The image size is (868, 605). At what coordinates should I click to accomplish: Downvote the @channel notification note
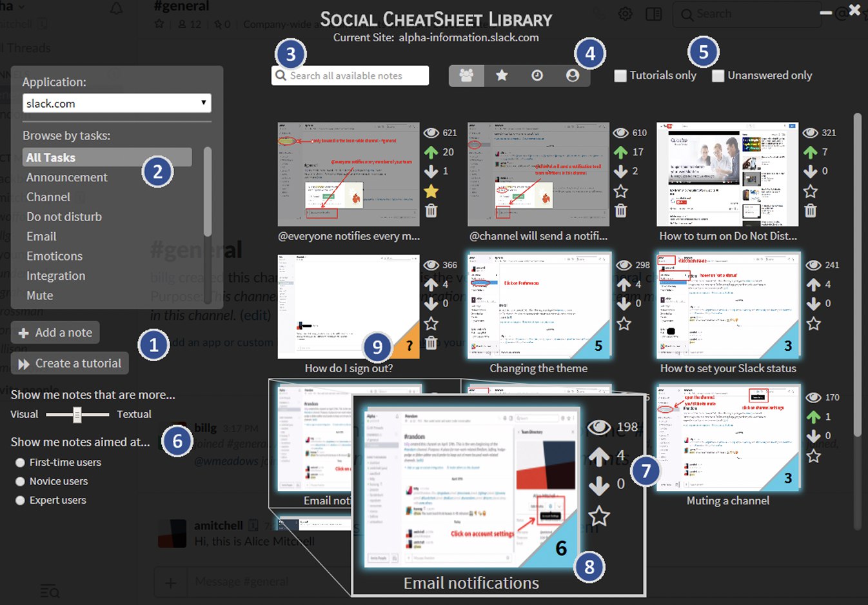(x=620, y=172)
